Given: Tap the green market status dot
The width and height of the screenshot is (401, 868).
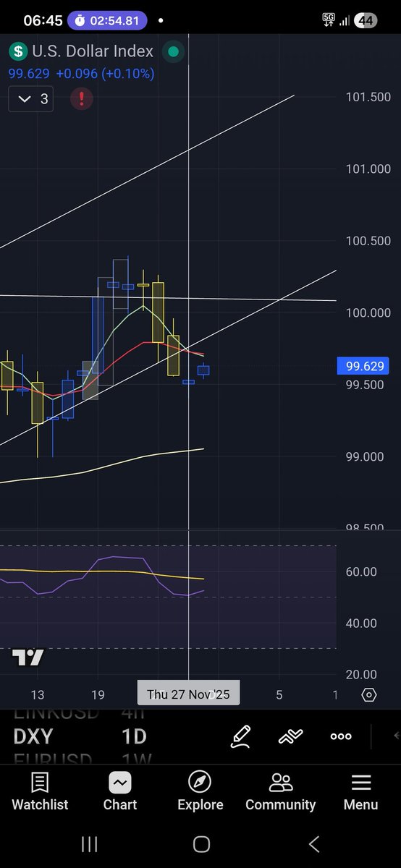Looking at the screenshot, I should pyautogui.click(x=173, y=51).
